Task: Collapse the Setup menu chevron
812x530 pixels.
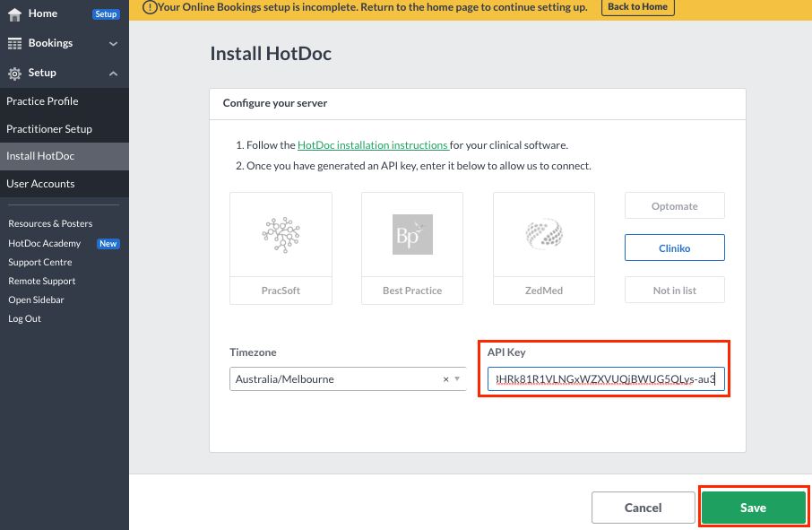Action: point(114,74)
